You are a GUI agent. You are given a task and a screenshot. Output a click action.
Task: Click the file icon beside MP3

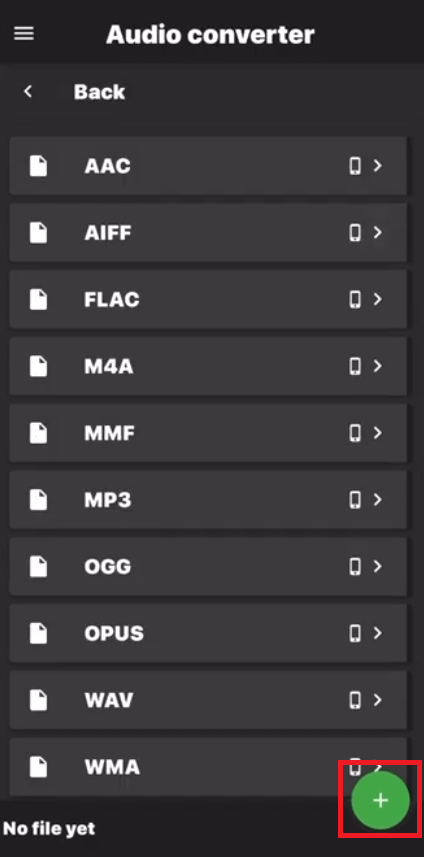tap(38, 500)
